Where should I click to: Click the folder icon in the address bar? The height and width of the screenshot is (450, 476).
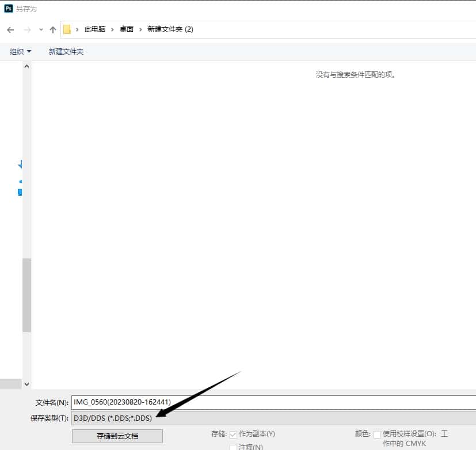(67, 29)
